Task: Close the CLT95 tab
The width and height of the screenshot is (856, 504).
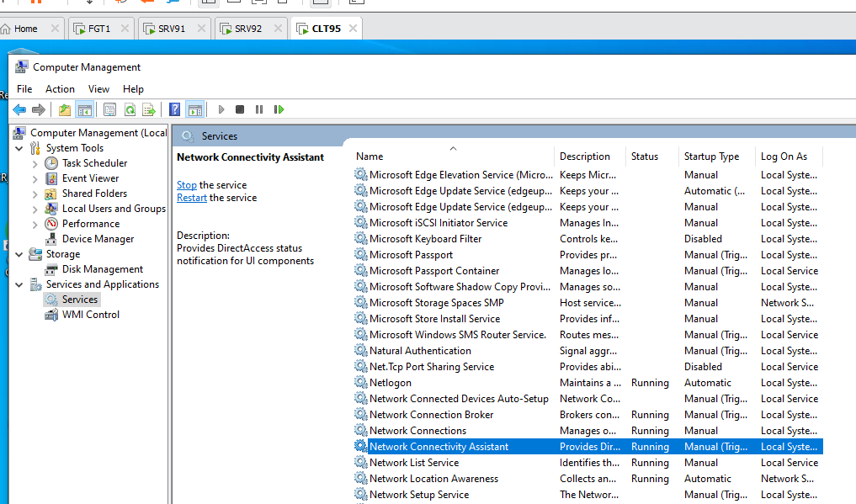Action: coord(354,29)
